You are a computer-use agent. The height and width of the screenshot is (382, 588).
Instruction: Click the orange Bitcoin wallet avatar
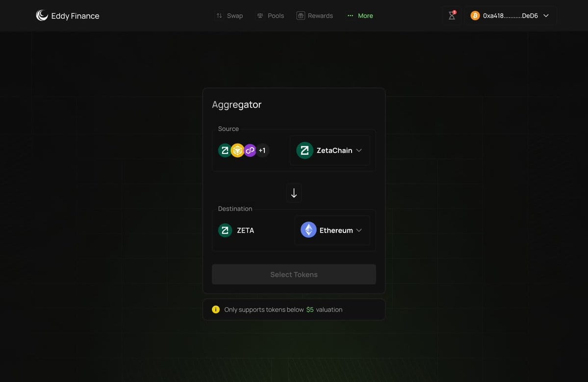475,16
